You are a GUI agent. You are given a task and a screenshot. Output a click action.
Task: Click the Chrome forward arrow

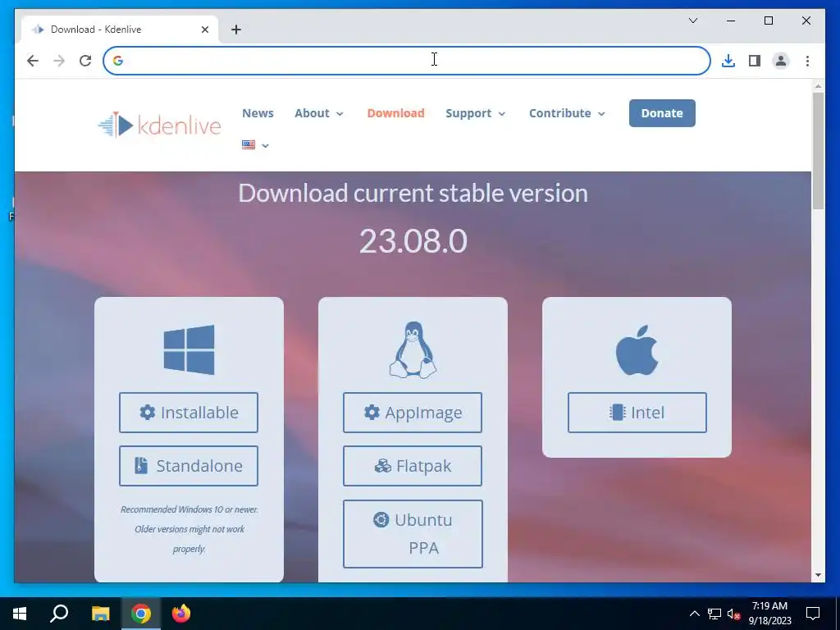point(59,61)
